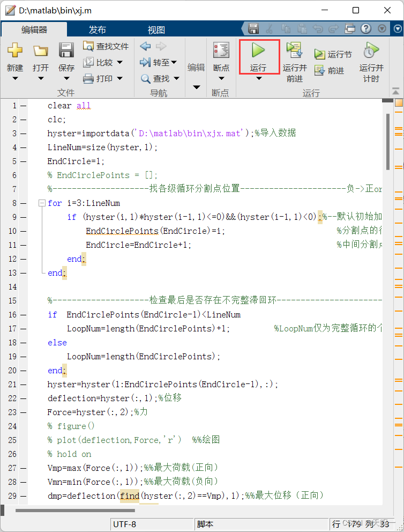Viewport: 404px width, 532px height.
Task: Click the 脚本 script type status field
Action: [261, 524]
